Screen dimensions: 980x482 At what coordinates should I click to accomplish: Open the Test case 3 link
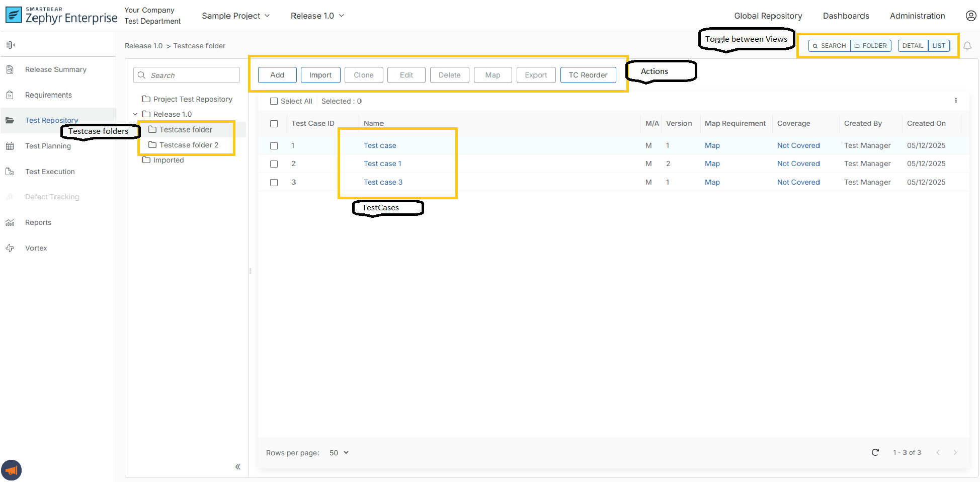383,182
